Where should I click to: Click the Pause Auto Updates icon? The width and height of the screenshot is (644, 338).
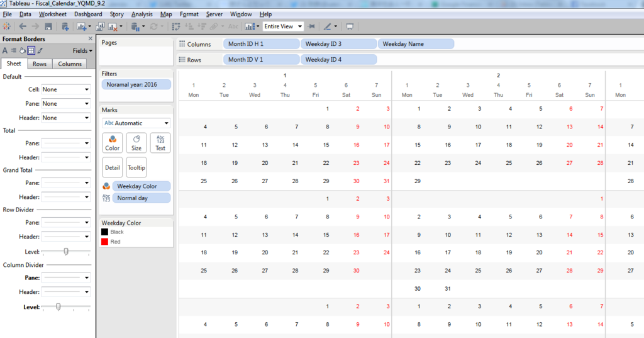pos(135,26)
